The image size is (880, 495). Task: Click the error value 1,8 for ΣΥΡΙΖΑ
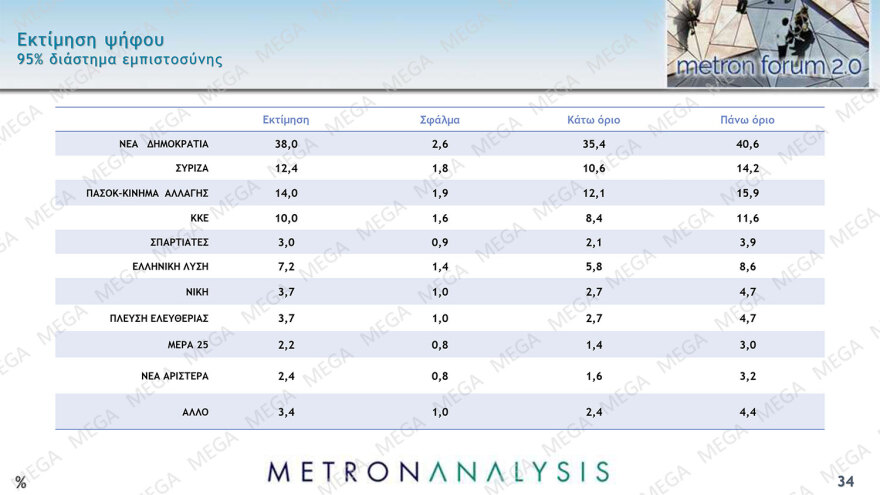pyautogui.click(x=440, y=168)
